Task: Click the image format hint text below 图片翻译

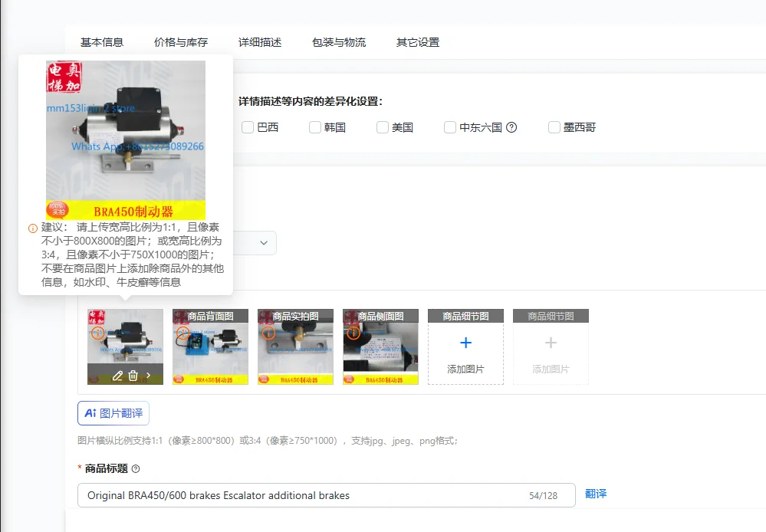Action: click(268, 441)
